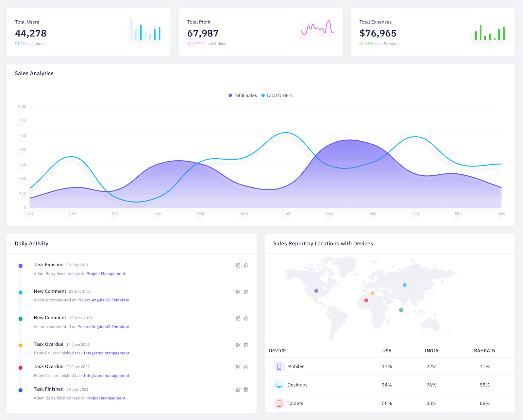Edit the first Task Finished activity entry
This screenshot has height=420, width=523.
tap(238, 265)
